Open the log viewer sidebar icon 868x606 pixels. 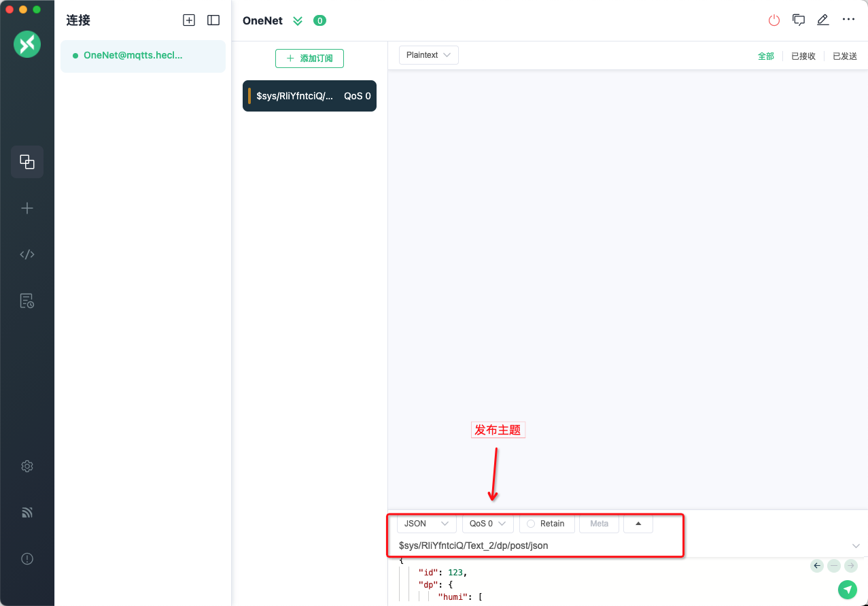pyautogui.click(x=27, y=301)
